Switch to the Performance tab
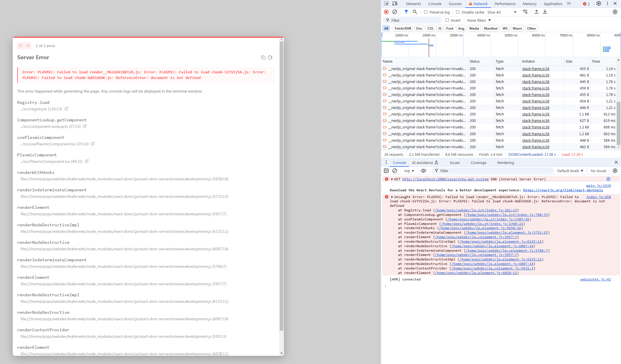Viewport: 621px width, 364px height. [x=505, y=4]
